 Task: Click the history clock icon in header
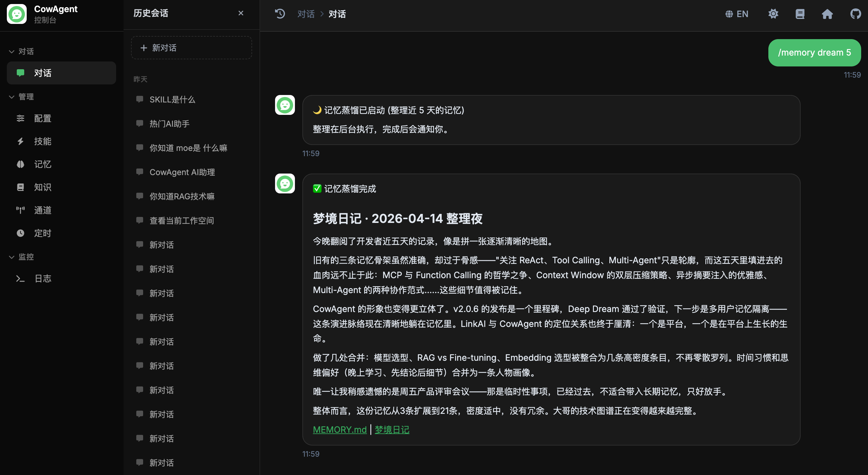(x=280, y=14)
